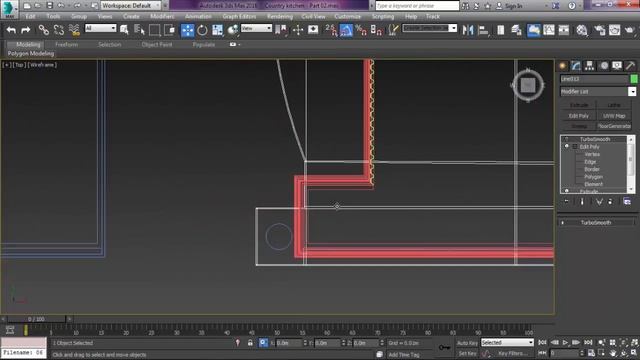Open Material Editor icon
640x360 pixels.
(x=582, y=30)
